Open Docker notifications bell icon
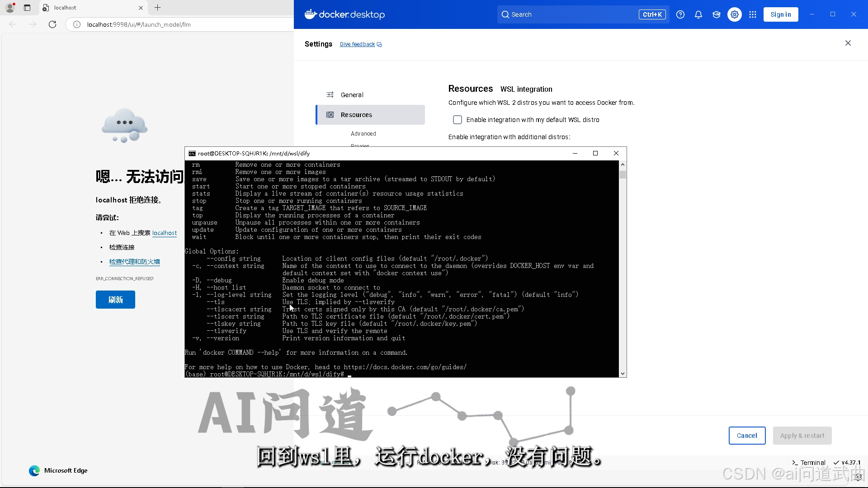Screen dimensions: 868x488 (698, 14)
